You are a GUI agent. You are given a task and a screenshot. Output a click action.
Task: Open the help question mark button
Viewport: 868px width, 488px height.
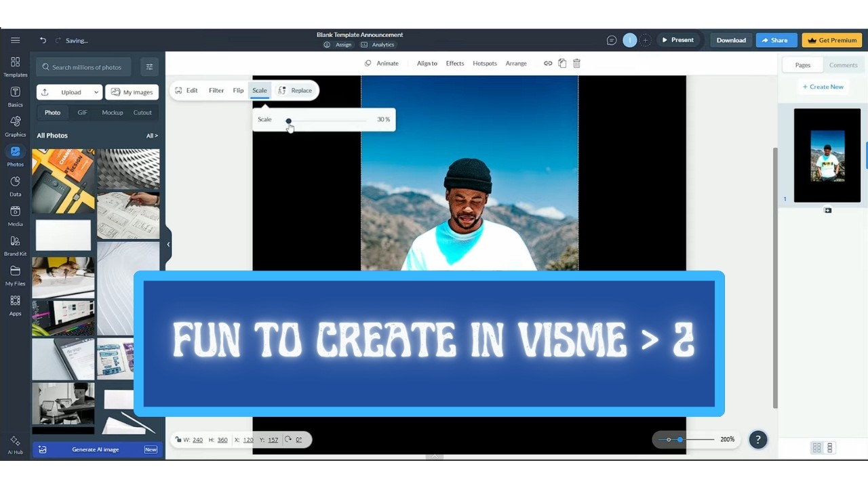[x=757, y=439]
